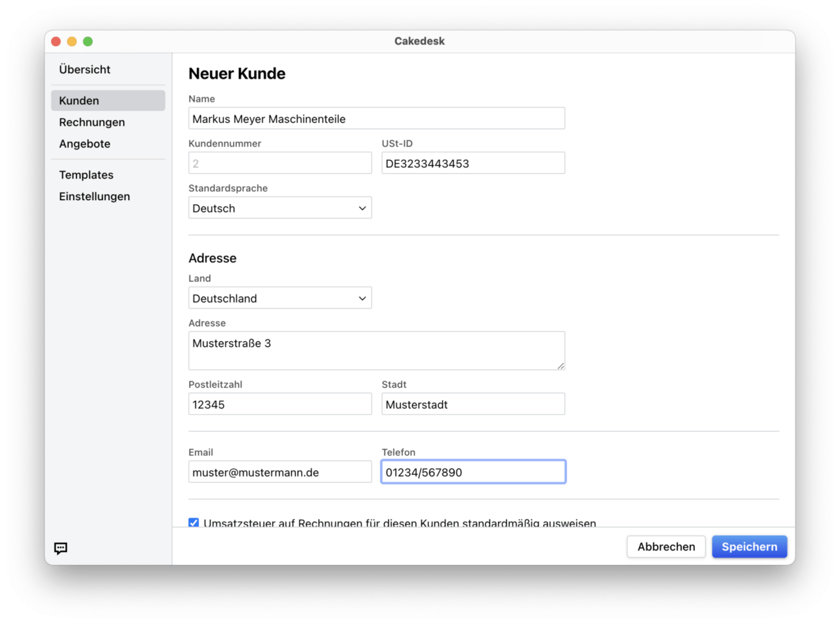Screen dimensions: 840x624
Task: Select Kunden in the sidebar
Action: [79, 101]
